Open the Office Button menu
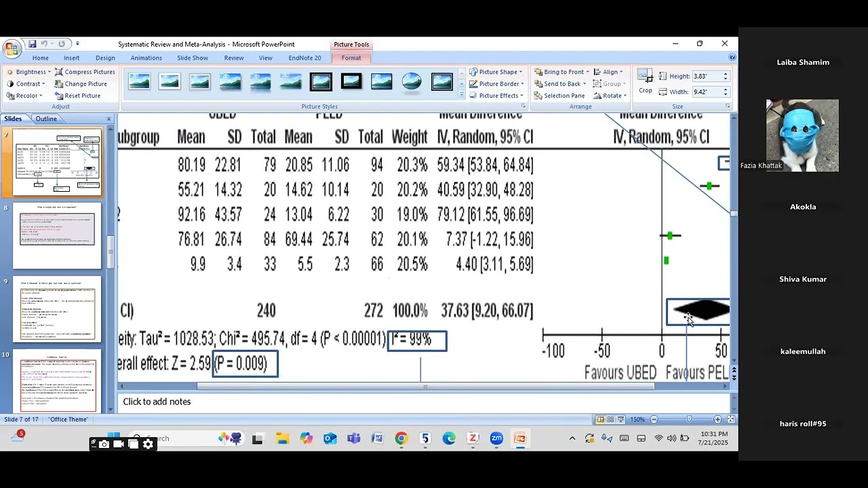This screenshot has width=868, height=488. pyautogui.click(x=12, y=49)
